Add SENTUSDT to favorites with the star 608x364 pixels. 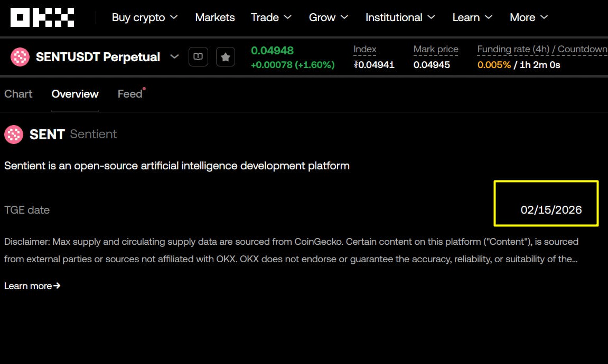[x=226, y=57]
